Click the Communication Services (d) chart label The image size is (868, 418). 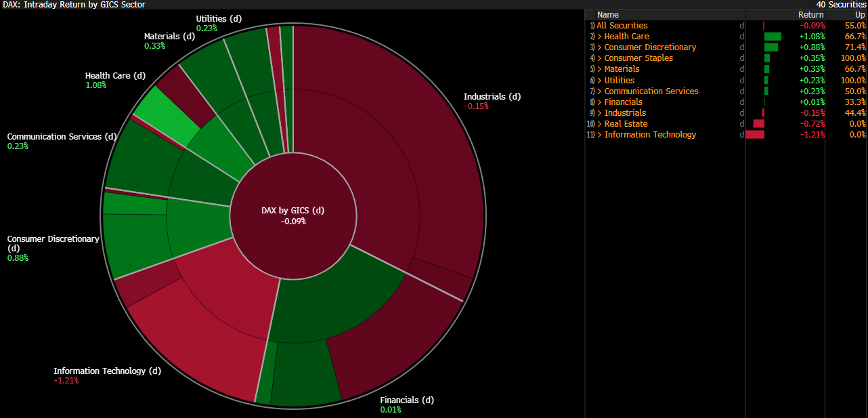point(62,136)
